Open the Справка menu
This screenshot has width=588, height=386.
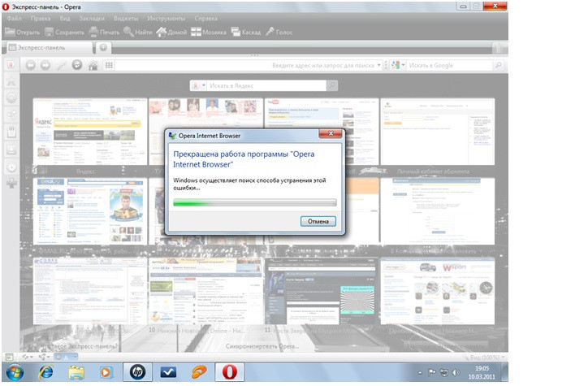pos(205,18)
